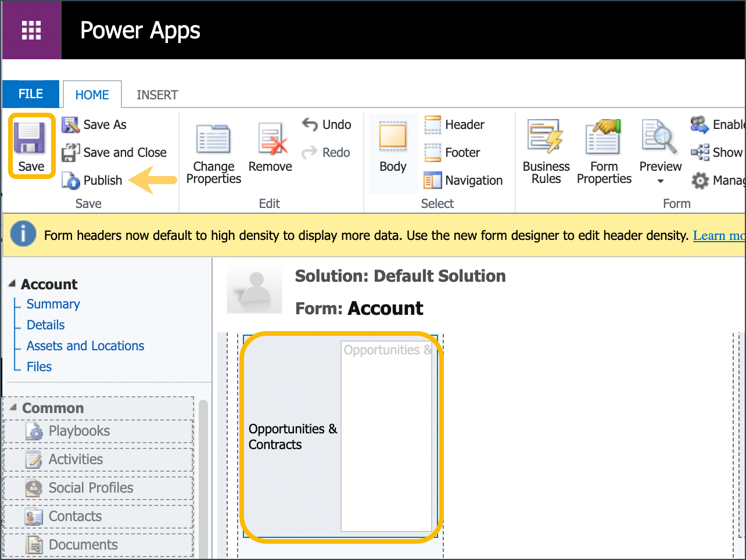Select the Footer section
746x560 pixels.
point(452,153)
